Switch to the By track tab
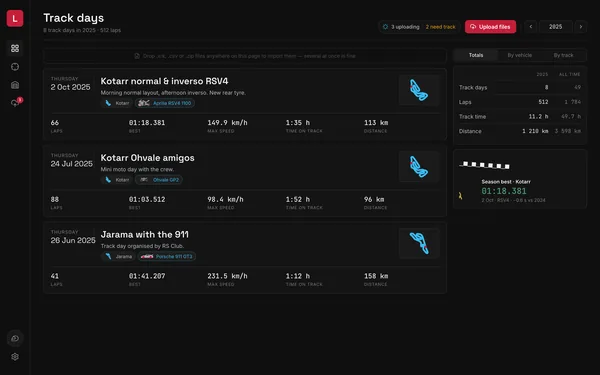 point(563,55)
